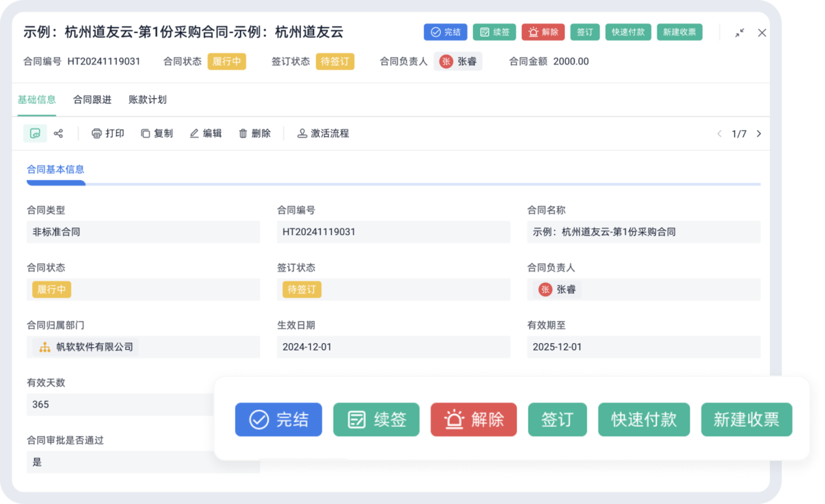Activate workflow via 激活流程
825x504 pixels.
(323, 133)
